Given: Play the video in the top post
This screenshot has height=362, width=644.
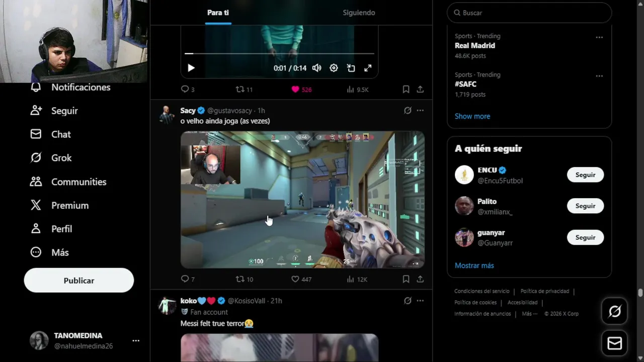Looking at the screenshot, I should (191, 68).
